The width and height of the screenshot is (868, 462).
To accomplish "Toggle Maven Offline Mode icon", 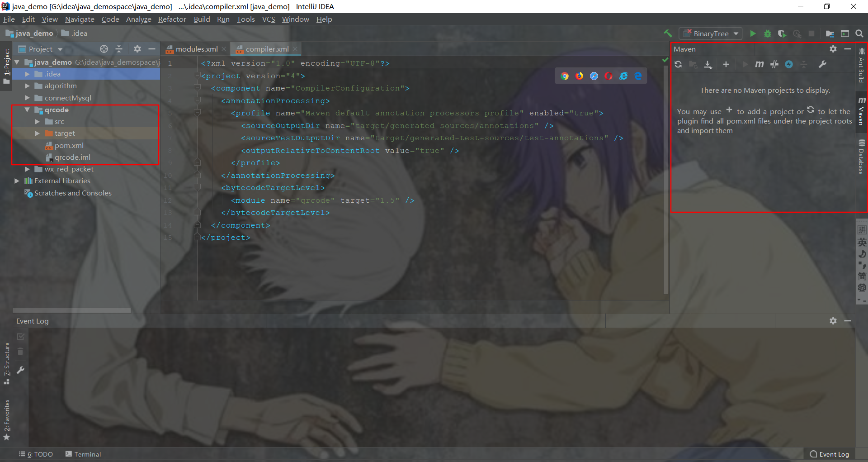I will pos(789,64).
